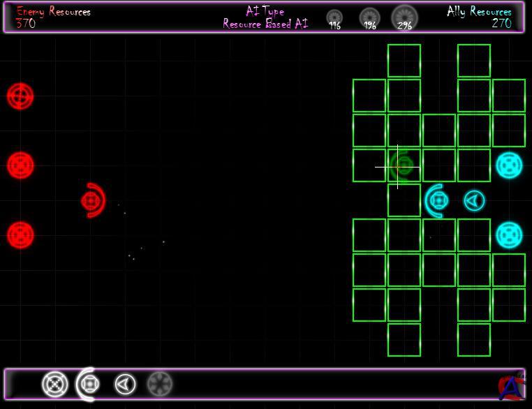Click the wheel icon labeled 196

[x=369, y=17]
